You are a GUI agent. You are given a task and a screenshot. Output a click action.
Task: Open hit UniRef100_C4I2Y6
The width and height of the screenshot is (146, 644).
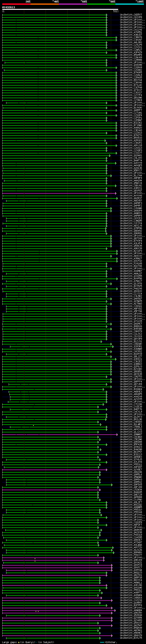(x=131, y=30)
